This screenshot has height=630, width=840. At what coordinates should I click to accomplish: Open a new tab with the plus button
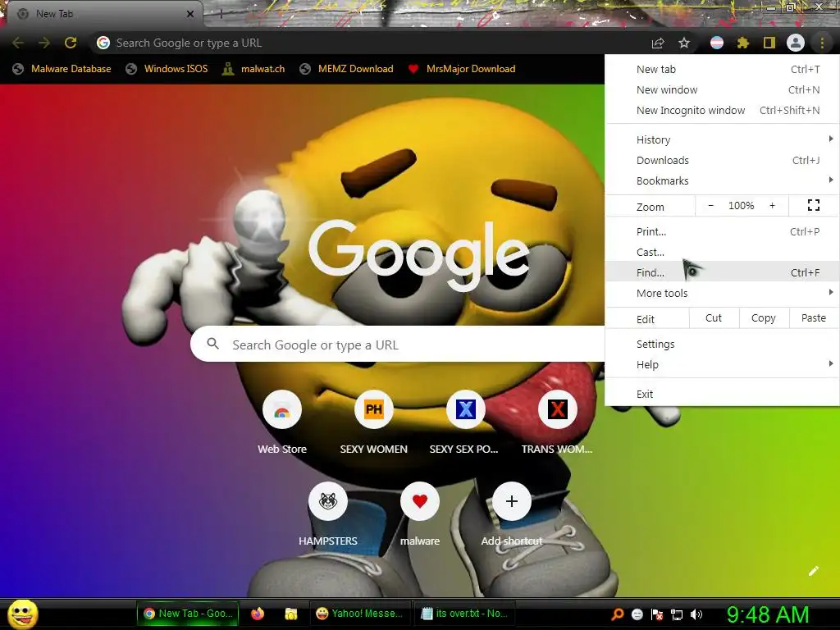pos(221,15)
